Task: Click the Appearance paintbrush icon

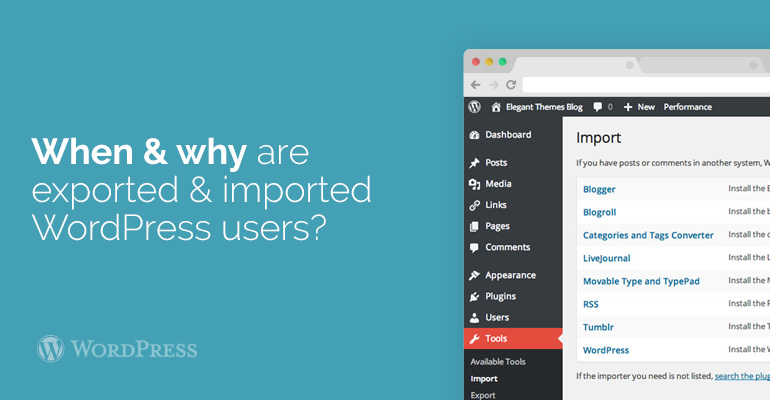Action: (474, 275)
